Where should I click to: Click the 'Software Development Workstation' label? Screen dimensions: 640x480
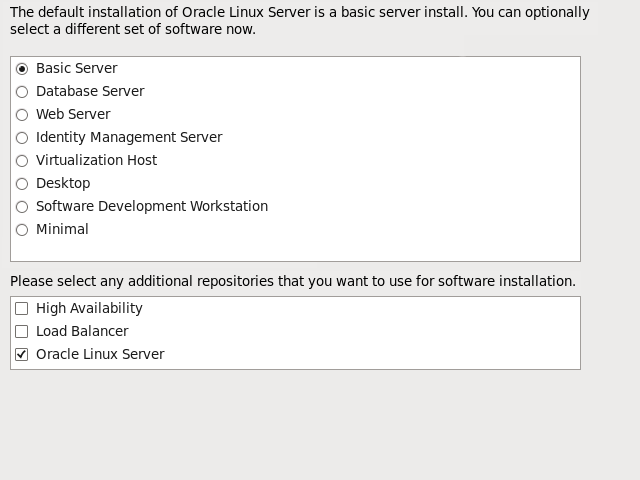(x=152, y=206)
